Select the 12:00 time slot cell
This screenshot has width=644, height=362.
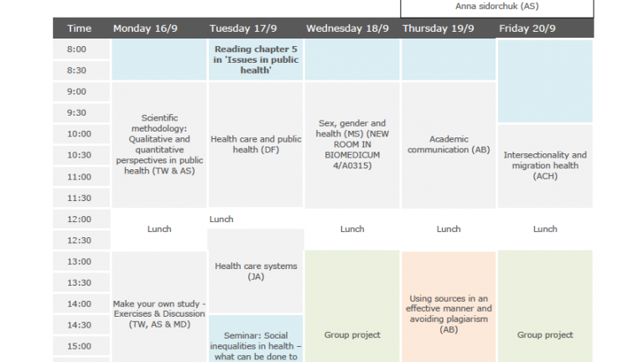point(81,220)
